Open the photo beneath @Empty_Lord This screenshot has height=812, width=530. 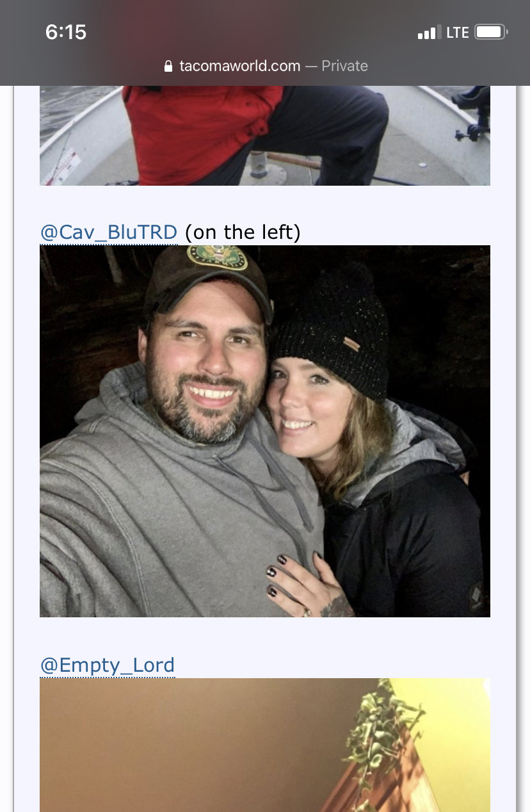coord(265,745)
